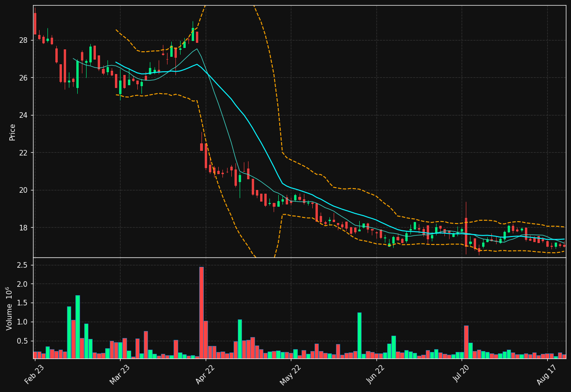Image resolution: width=571 pixels, height=392 pixels.
Task: Click the price axis tick label 24
Action: pos(23,115)
